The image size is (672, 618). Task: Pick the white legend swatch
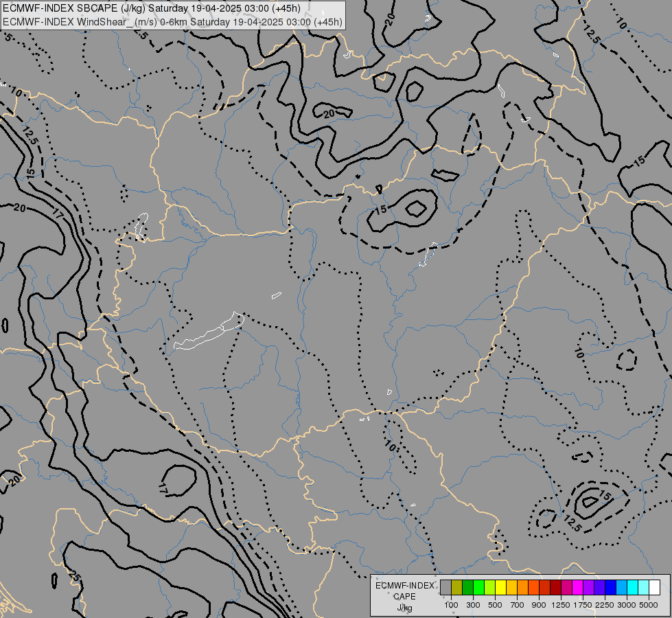(655, 588)
